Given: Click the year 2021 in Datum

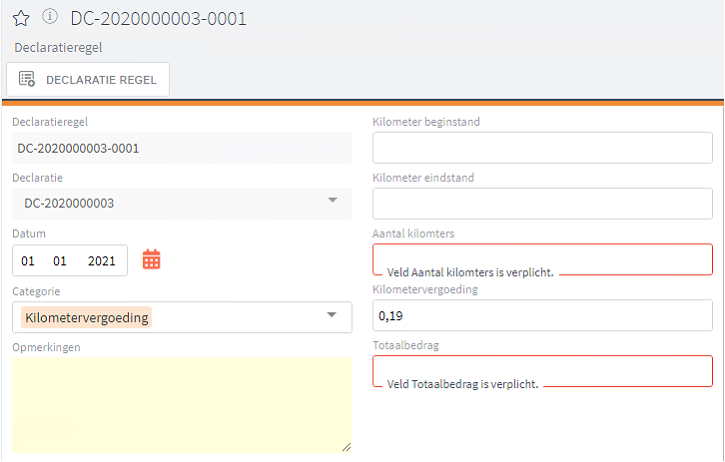Looking at the screenshot, I should [x=101, y=261].
